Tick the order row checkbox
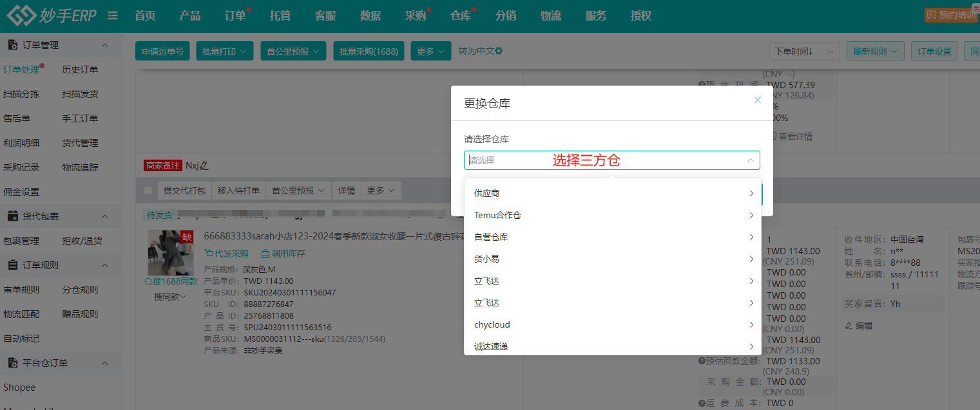980x410 pixels. (148, 191)
